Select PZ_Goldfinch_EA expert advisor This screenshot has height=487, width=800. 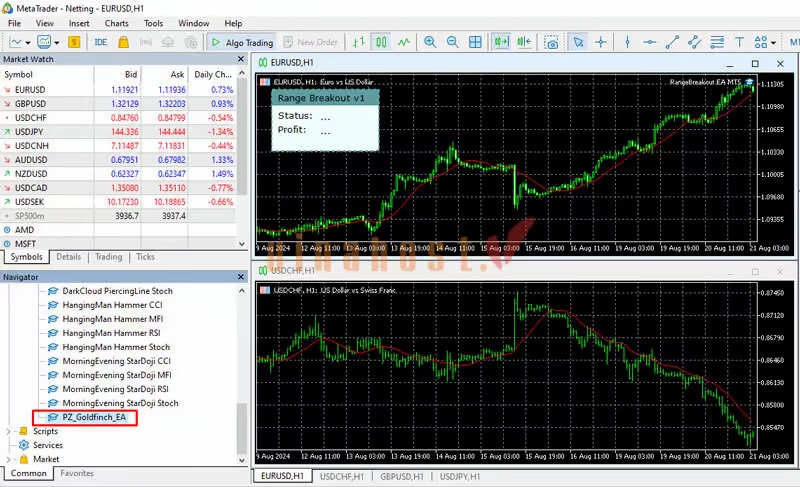click(94, 417)
